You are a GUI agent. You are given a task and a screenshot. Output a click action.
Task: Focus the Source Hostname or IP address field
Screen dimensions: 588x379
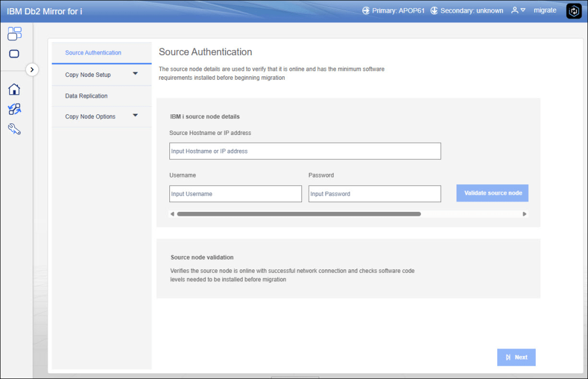point(305,151)
